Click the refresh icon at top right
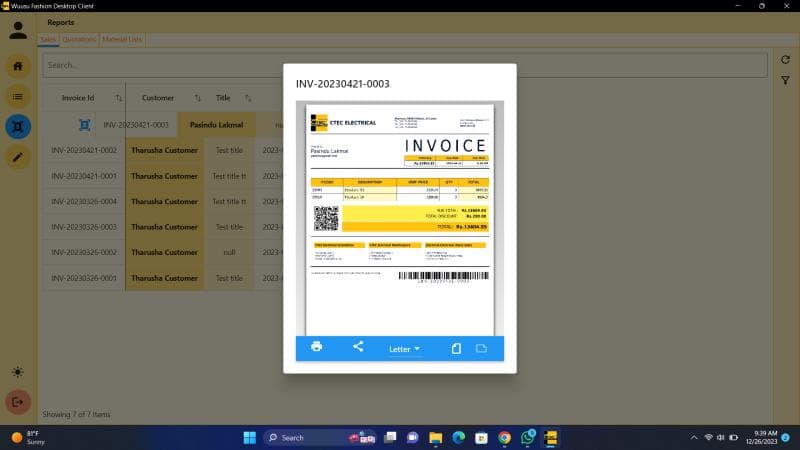 (x=785, y=60)
